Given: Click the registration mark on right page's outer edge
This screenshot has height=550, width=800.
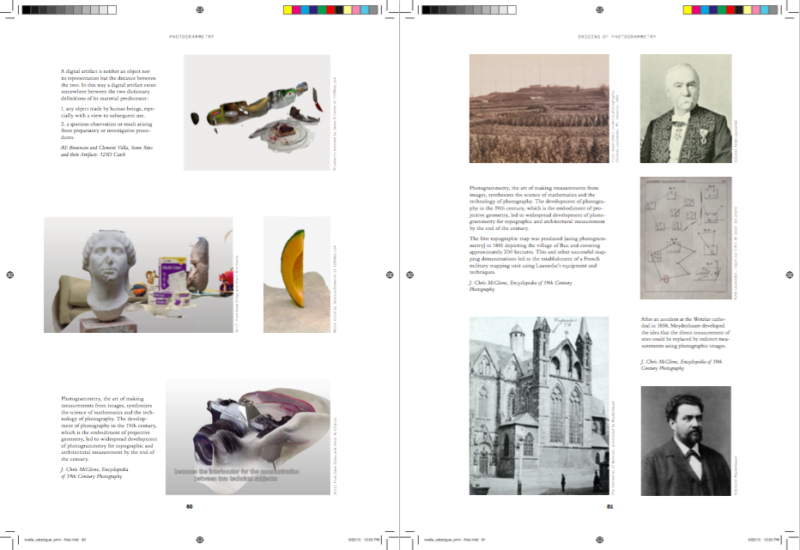Looking at the screenshot, I should click(790, 275).
